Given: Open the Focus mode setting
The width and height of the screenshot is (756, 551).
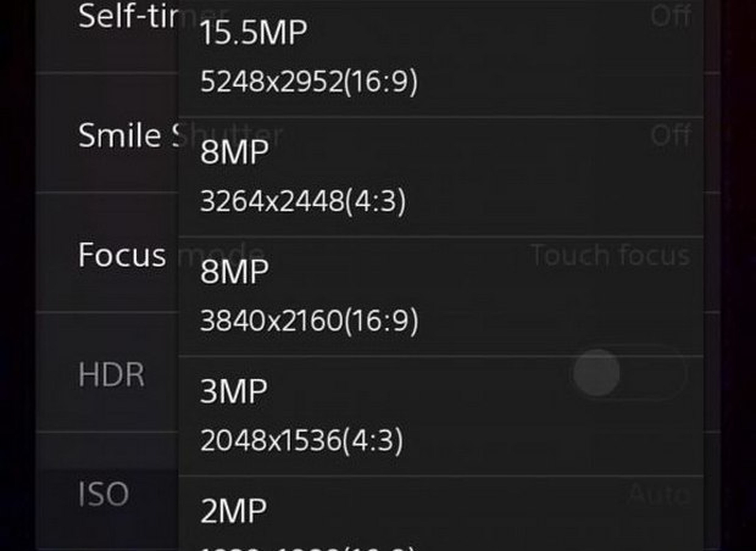Looking at the screenshot, I should pos(107,253).
